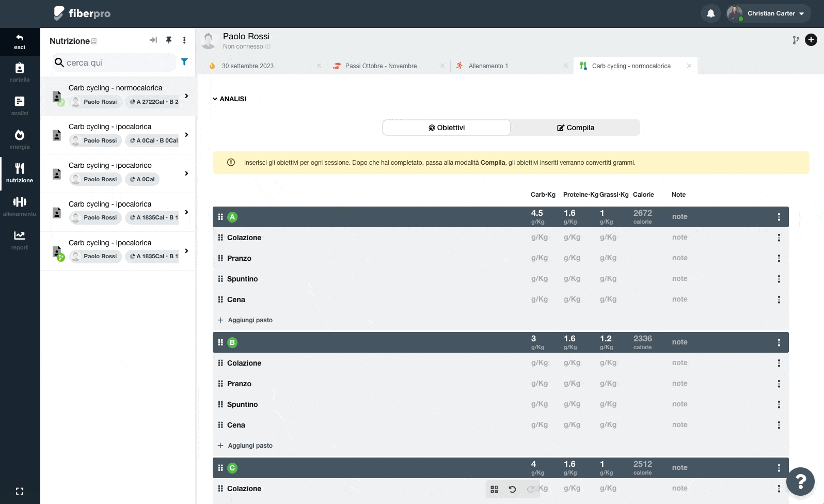
Task: Click the grid layout icon in bottom toolbar
Action: coord(494,489)
